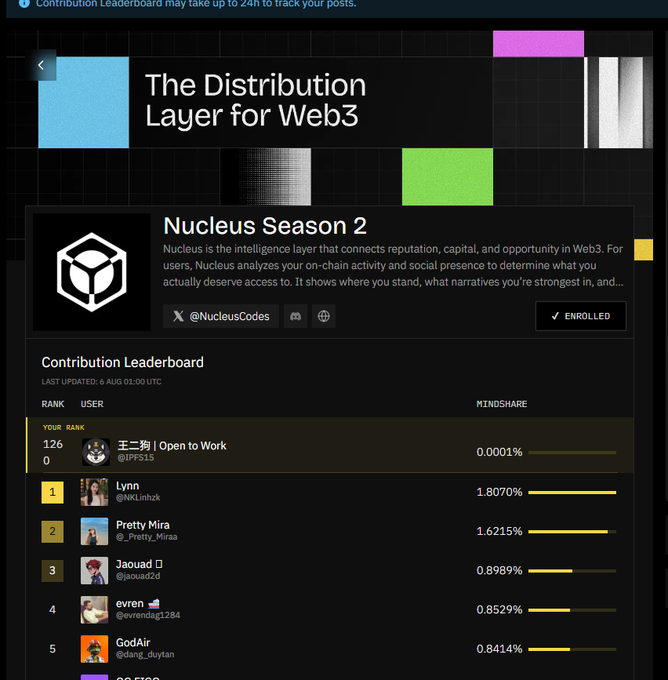Click the MINDSHARE column header

click(x=502, y=404)
